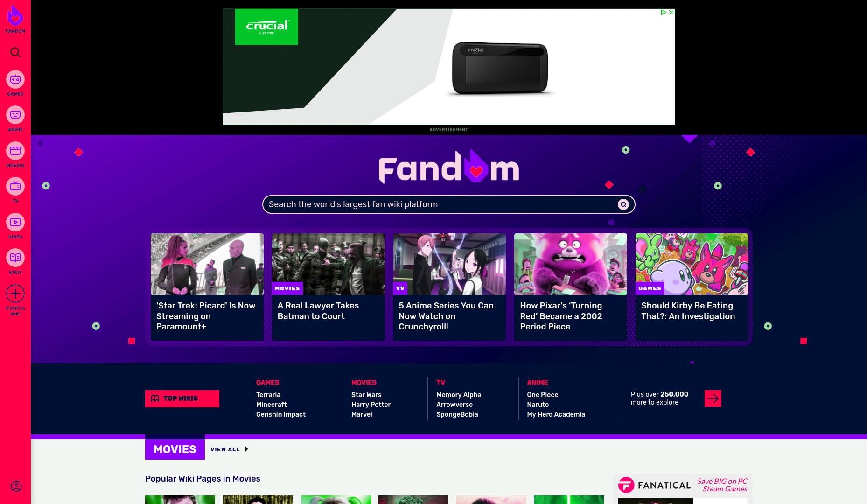The width and height of the screenshot is (867, 504).
Task: Go to the One Piece wiki
Action: tap(542, 395)
